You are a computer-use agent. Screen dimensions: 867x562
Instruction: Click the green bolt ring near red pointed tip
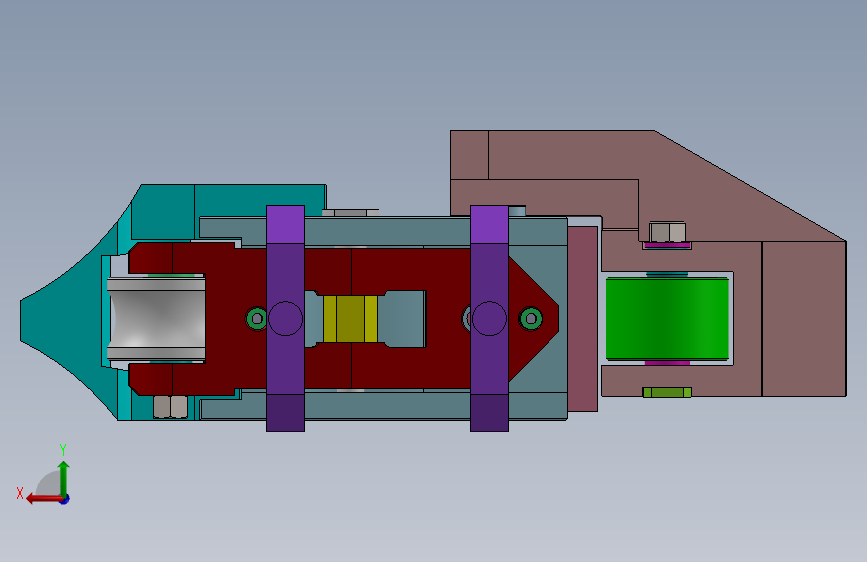(531, 319)
